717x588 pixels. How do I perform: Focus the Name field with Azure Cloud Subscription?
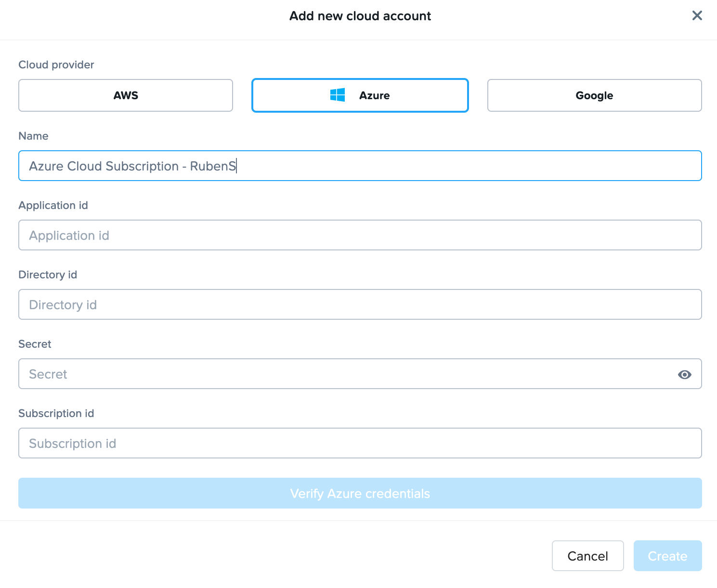[360, 166]
